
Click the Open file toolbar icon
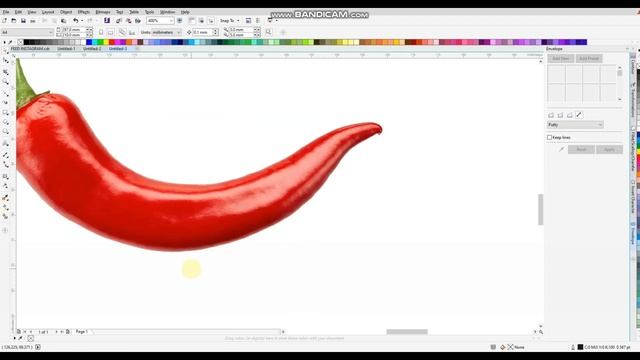click(13, 20)
